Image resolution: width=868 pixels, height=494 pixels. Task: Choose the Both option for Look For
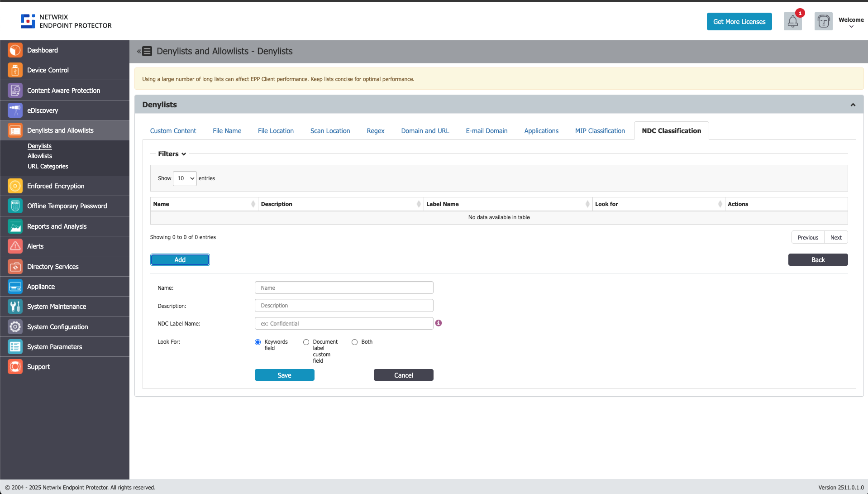pyautogui.click(x=354, y=342)
